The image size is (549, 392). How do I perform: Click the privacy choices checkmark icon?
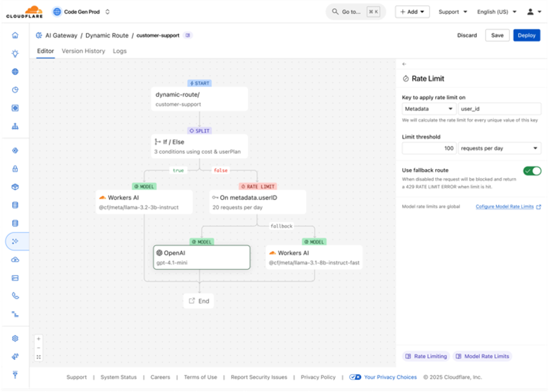tap(355, 377)
